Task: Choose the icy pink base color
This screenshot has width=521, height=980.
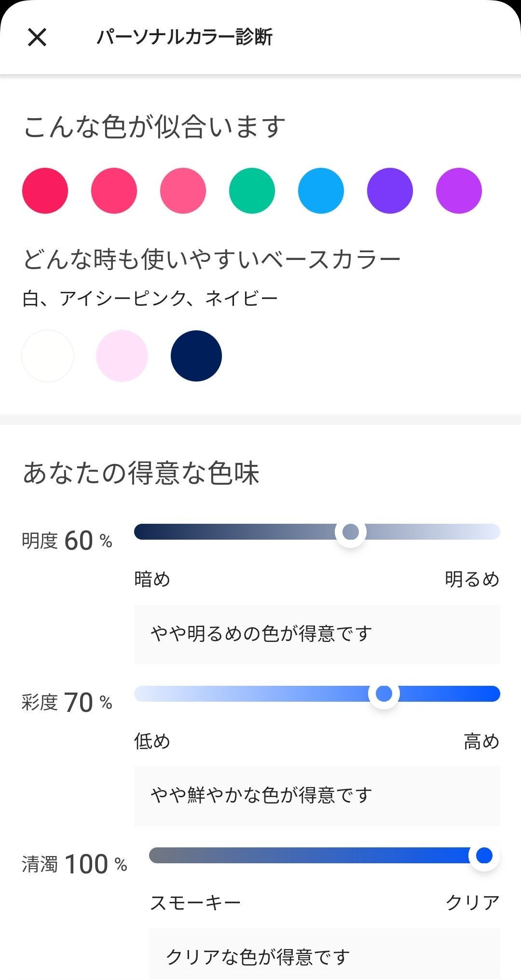Action: click(122, 356)
